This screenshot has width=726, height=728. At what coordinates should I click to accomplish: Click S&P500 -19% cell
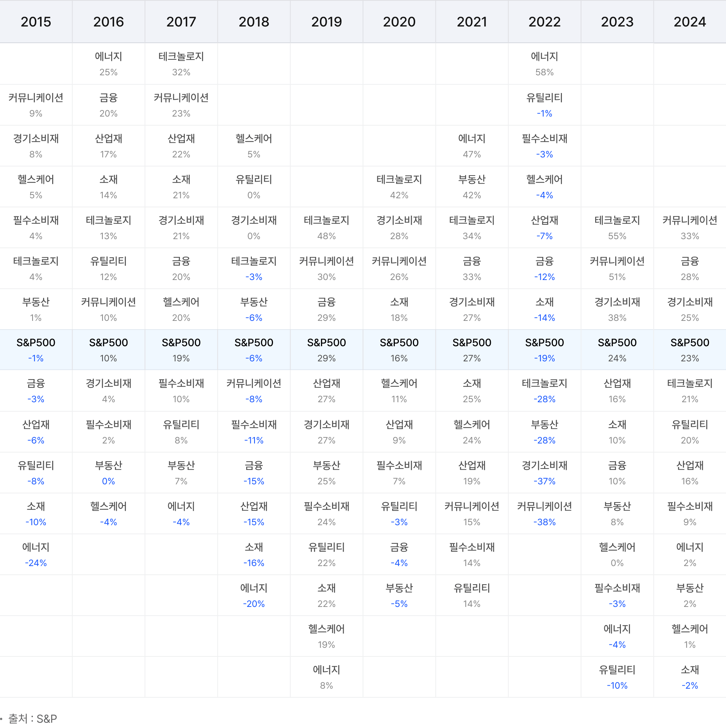click(544, 350)
